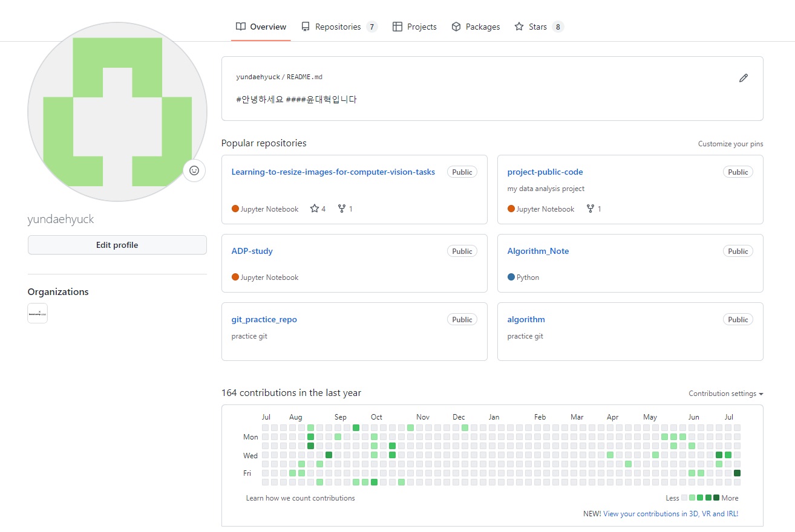Click the Jupyter Notebook label on ADP-study
Image resolution: width=795 pixels, height=532 pixels.
coord(270,277)
